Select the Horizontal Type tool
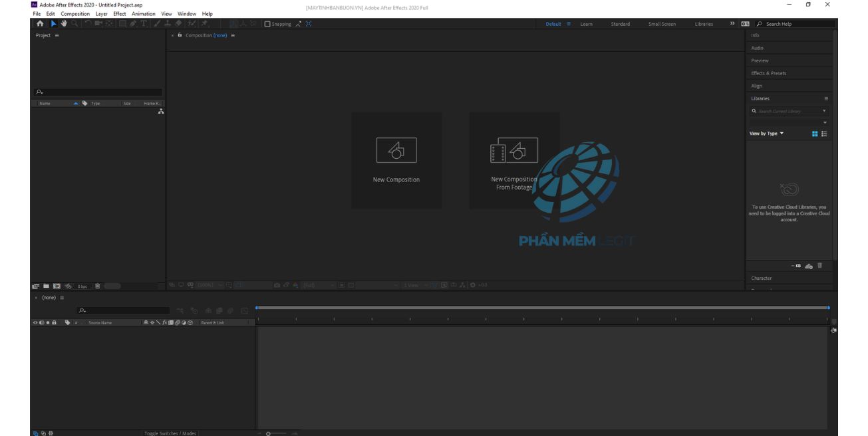868x436 pixels. click(143, 23)
